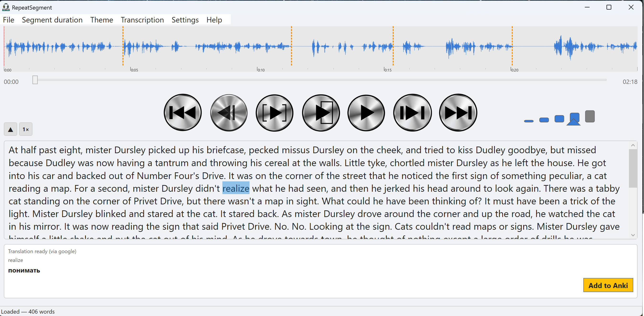Viewport: 644px width, 316px height.
Task: Click the Russian translation "понимать"
Action: (24, 270)
